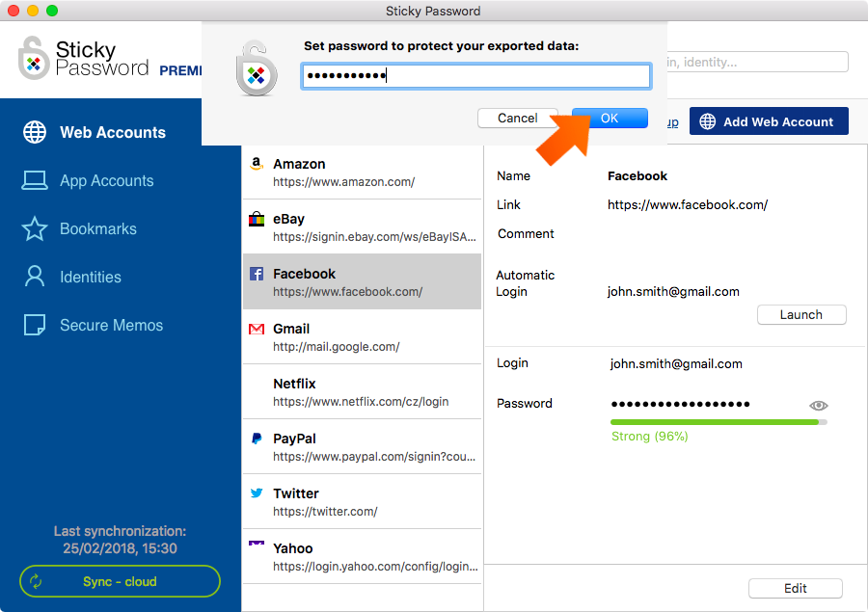Image resolution: width=868 pixels, height=612 pixels.
Task: Click the Identities person icon
Action: (x=35, y=276)
